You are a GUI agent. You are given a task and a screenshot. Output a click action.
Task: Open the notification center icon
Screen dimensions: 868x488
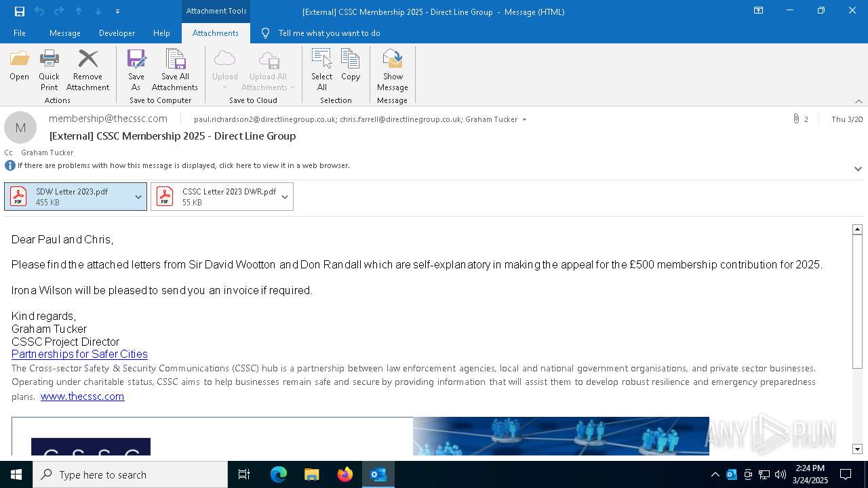[846, 474]
